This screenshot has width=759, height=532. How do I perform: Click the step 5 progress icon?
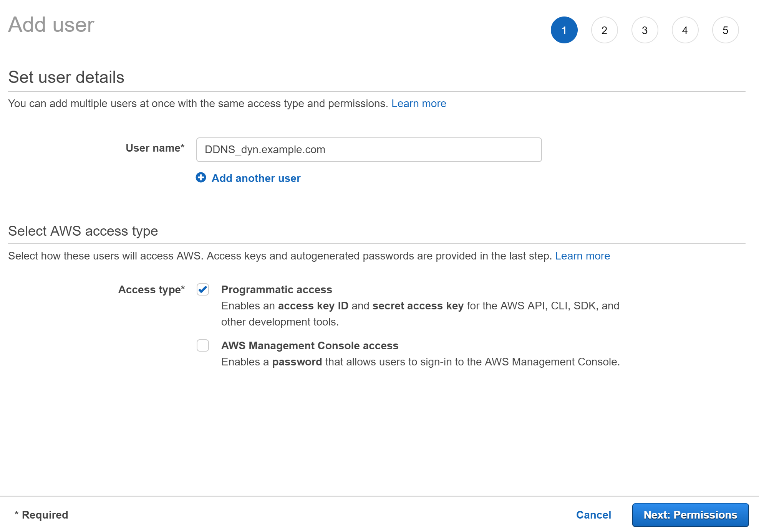click(x=725, y=30)
